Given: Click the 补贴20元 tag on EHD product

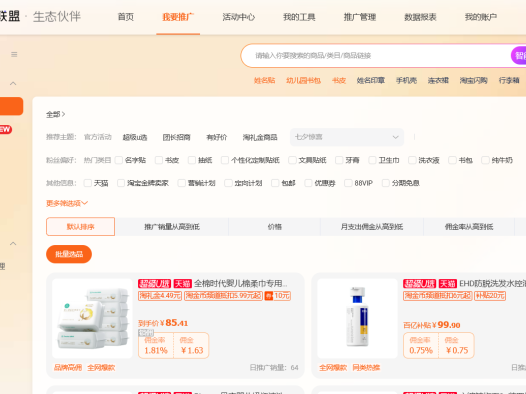Looking at the screenshot, I should click(x=490, y=296).
